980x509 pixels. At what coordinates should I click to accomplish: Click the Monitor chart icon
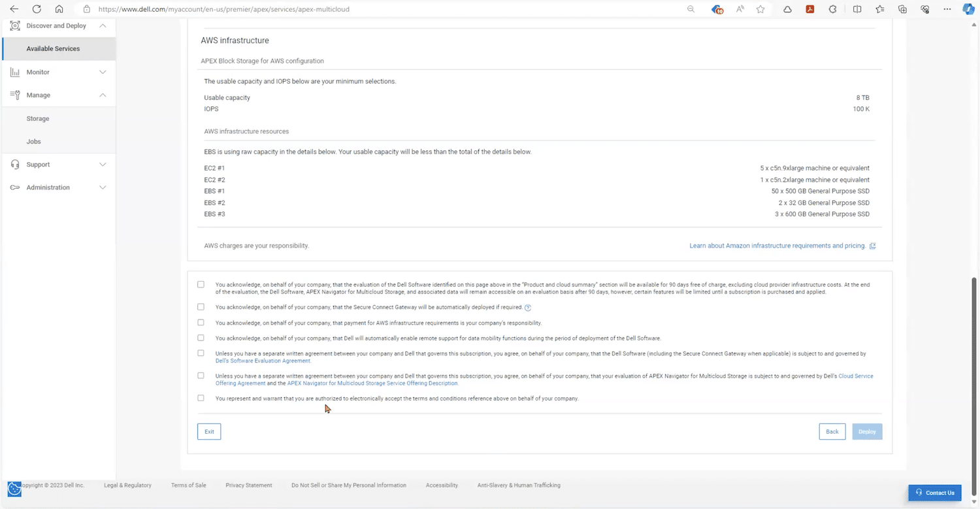[14, 72]
